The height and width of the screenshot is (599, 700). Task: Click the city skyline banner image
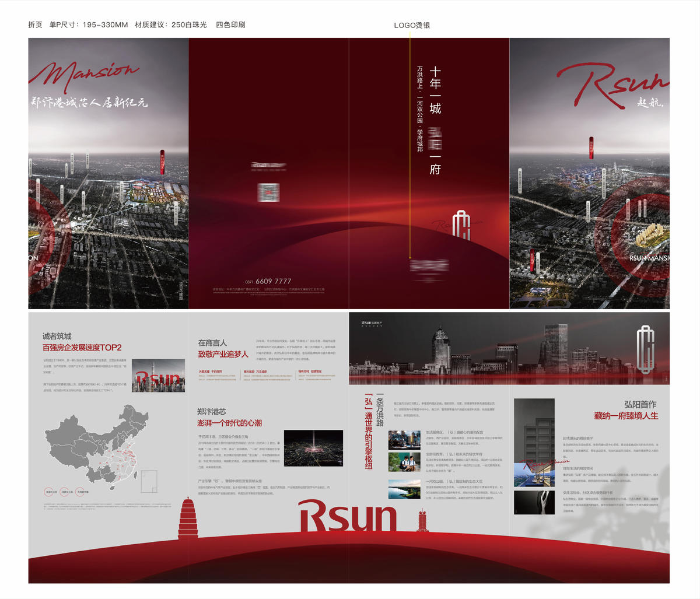509,348
